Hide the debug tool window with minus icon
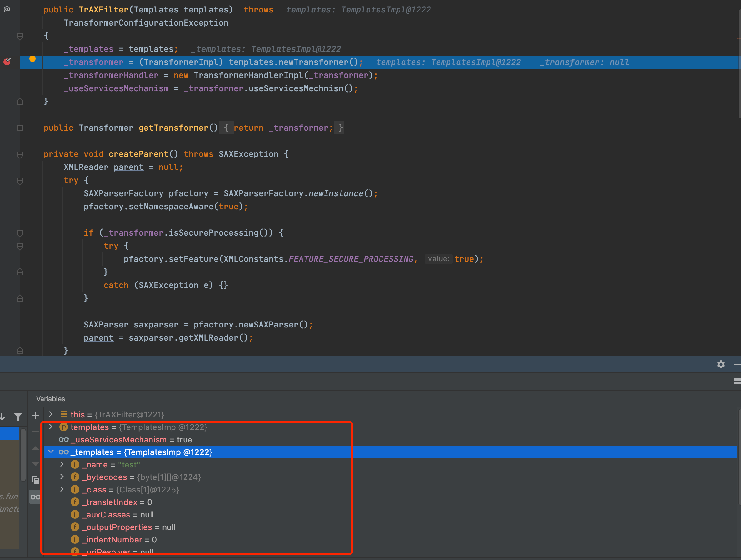This screenshot has width=741, height=560. 737,364
